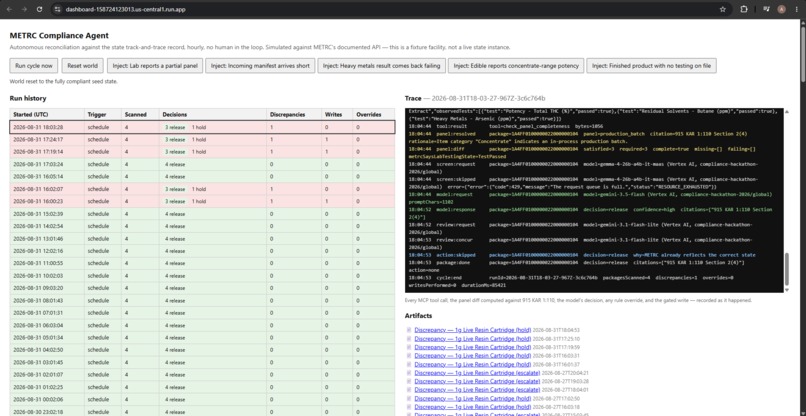Click the Trace panel scroll-up arrow

point(786,112)
